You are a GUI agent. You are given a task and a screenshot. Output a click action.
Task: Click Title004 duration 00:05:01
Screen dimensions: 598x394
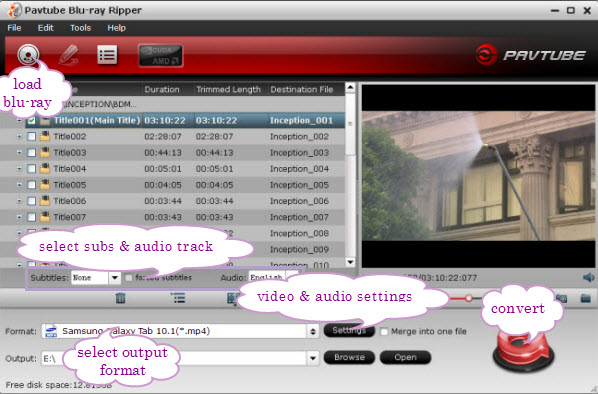pos(163,169)
